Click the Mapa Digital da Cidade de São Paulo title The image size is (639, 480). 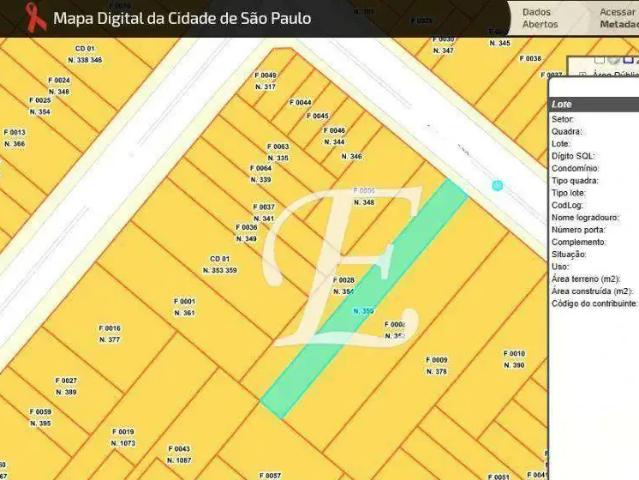pos(182,18)
